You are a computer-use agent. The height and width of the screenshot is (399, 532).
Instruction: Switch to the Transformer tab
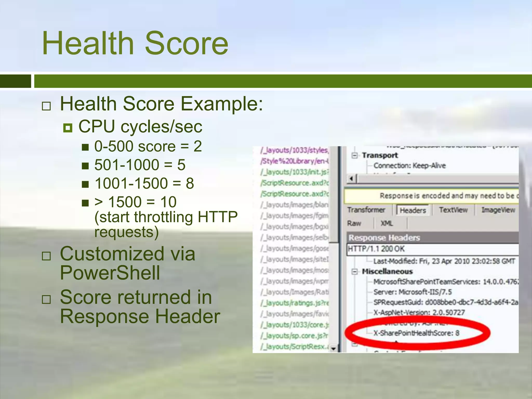point(366,210)
